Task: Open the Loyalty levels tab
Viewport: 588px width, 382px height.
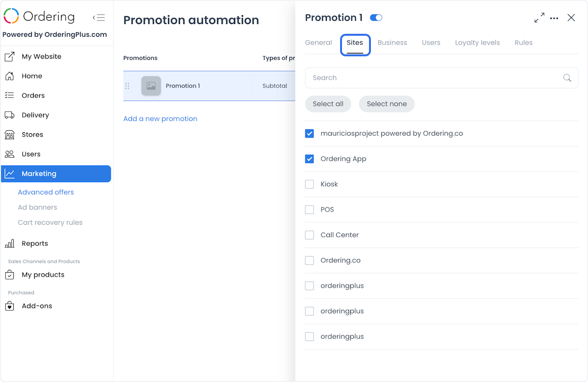Action: [x=477, y=43]
